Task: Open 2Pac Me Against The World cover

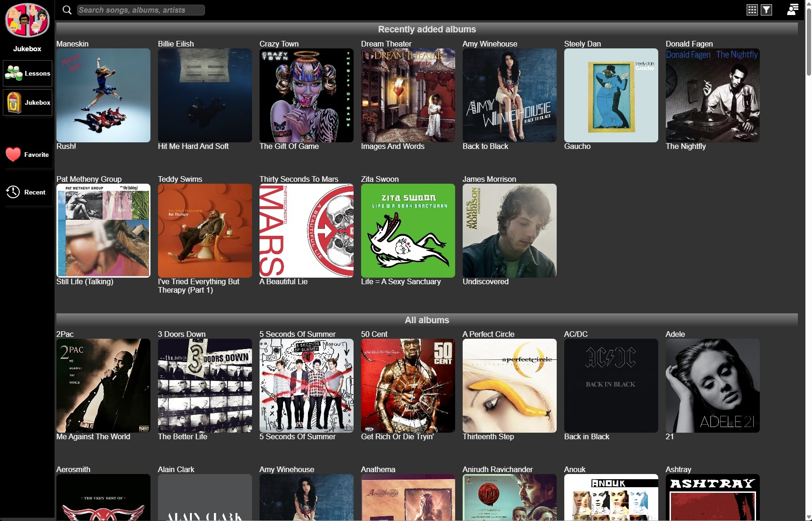Action: click(x=103, y=386)
